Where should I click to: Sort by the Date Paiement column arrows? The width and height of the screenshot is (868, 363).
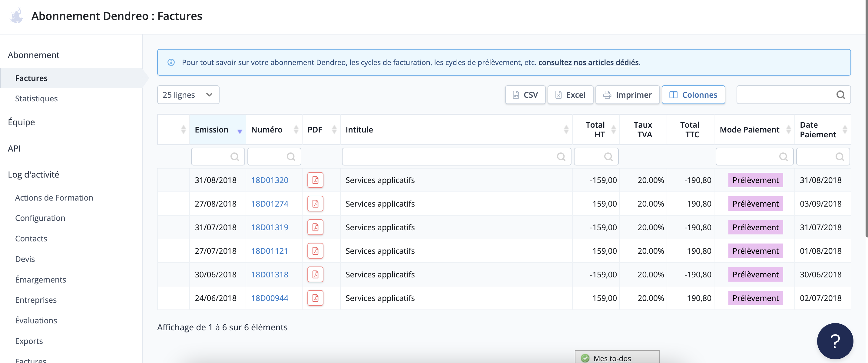[844, 129]
